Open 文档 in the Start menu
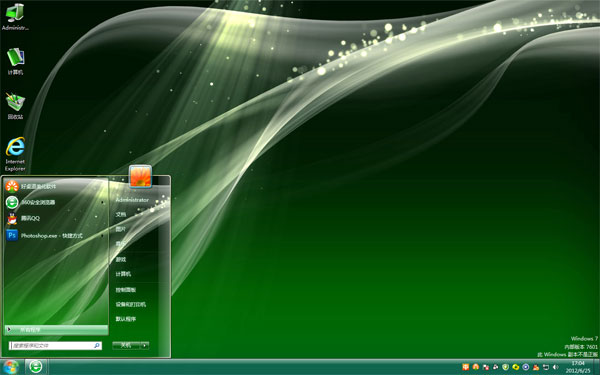This screenshot has width=600, height=375. coord(121,215)
